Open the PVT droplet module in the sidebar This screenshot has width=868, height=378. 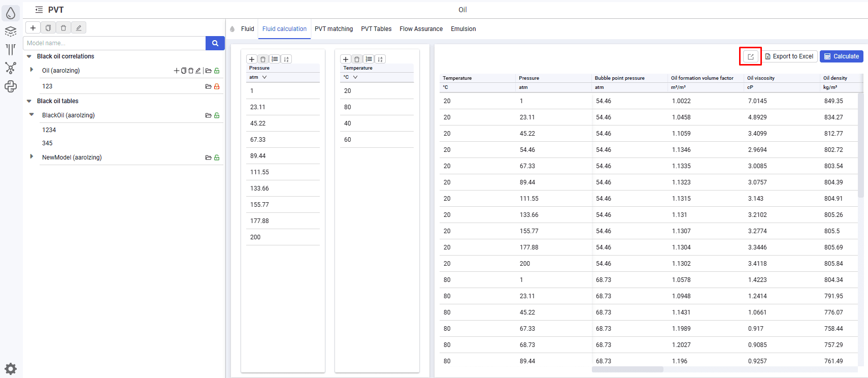point(11,13)
